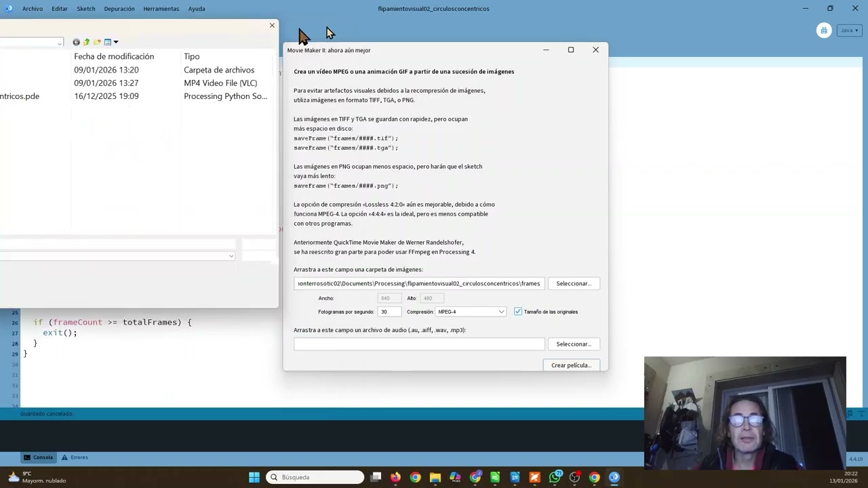Open the Archivo menu in Processing
The width and height of the screenshot is (868, 488).
[x=32, y=9]
